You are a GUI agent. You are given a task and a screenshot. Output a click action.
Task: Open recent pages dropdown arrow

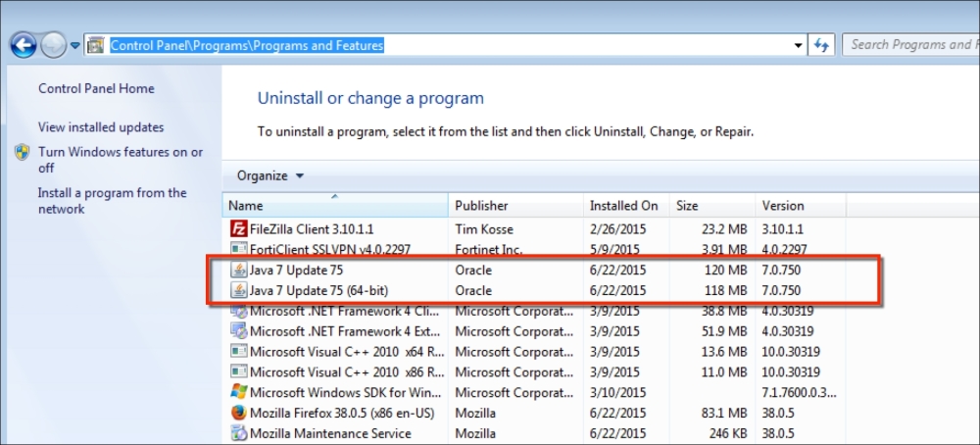(x=74, y=46)
